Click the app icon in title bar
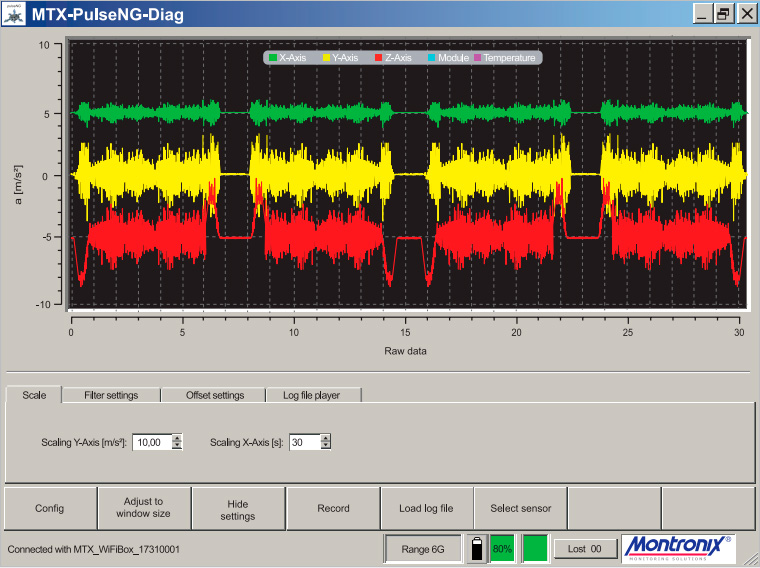Viewport: 760px width, 568px height. tap(14, 14)
